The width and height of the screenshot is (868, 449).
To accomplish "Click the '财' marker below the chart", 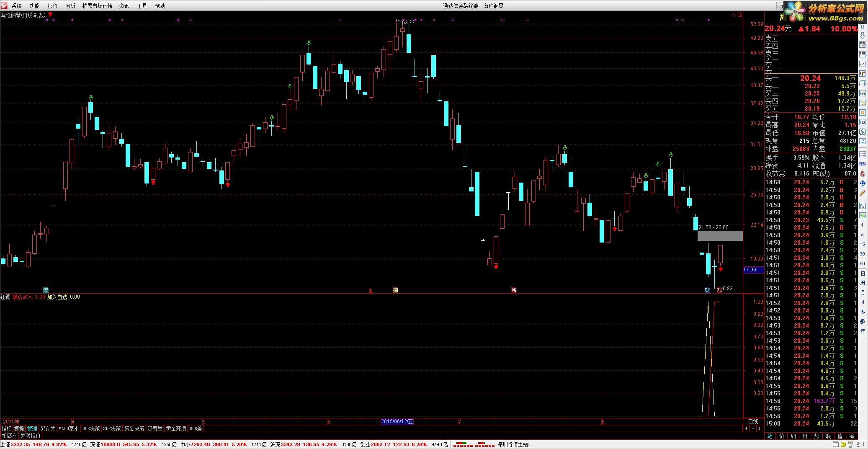I will (x=707, y=290).
